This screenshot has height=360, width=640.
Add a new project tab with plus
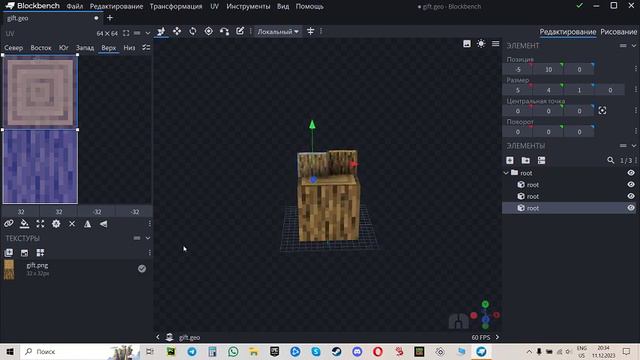[109, 18]
